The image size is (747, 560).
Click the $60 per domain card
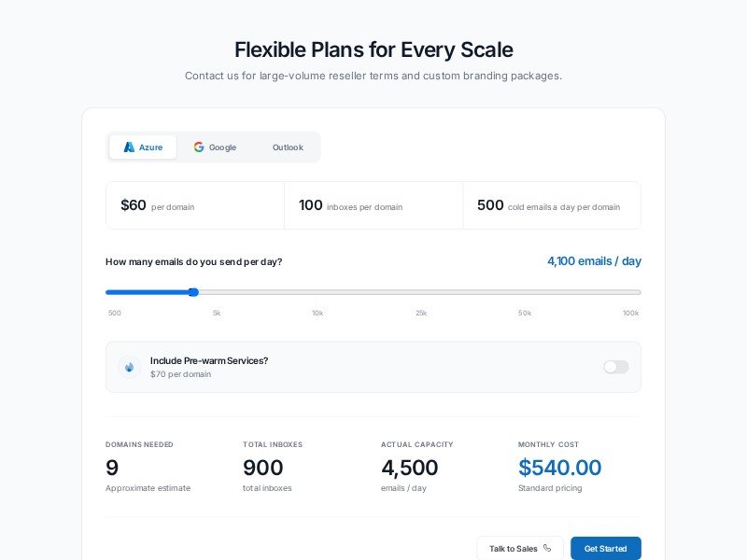click(195, 205)
